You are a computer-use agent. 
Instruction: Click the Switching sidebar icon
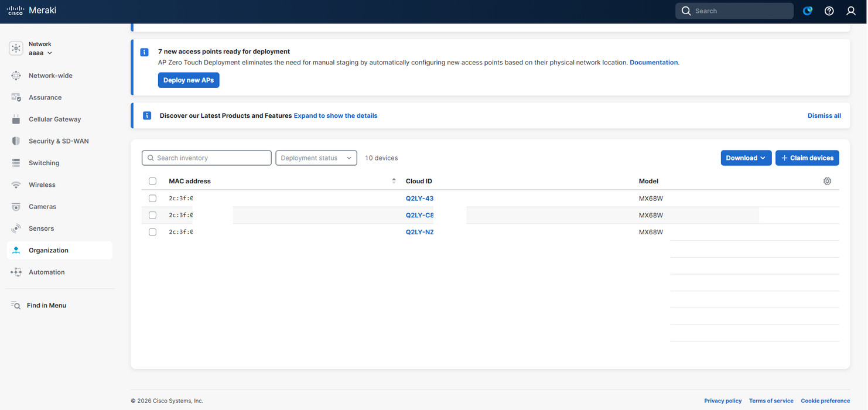point(16,163)
